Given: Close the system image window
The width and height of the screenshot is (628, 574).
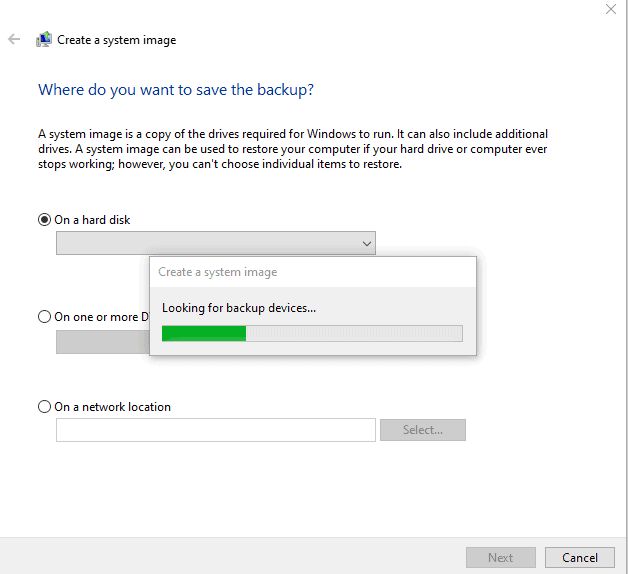Looking at the screenshot, I should (610, 9).
